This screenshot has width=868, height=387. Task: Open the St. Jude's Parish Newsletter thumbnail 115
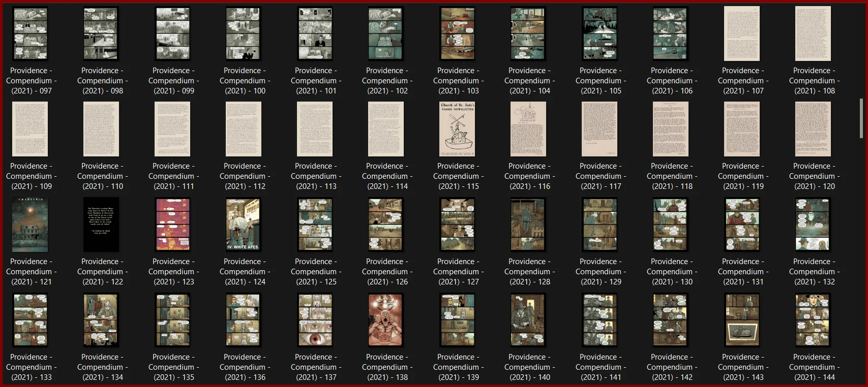point(457,129)
